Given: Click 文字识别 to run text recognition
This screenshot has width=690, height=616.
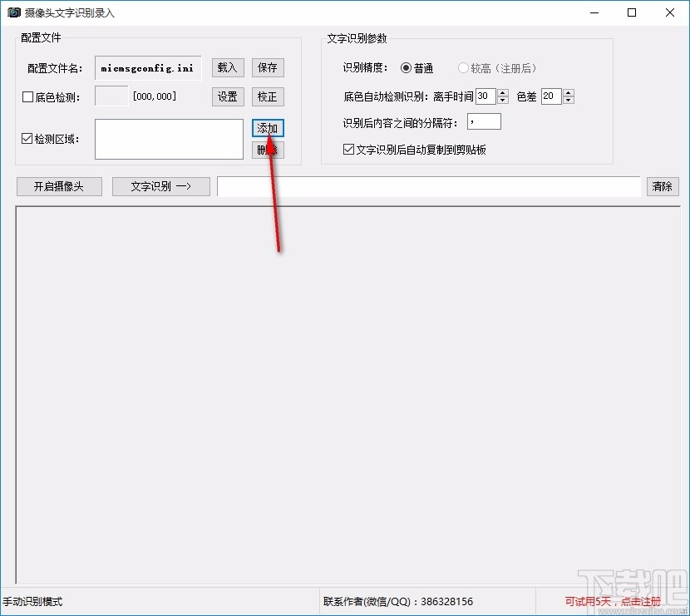Looking at the screenshot, I should point(160,186).
